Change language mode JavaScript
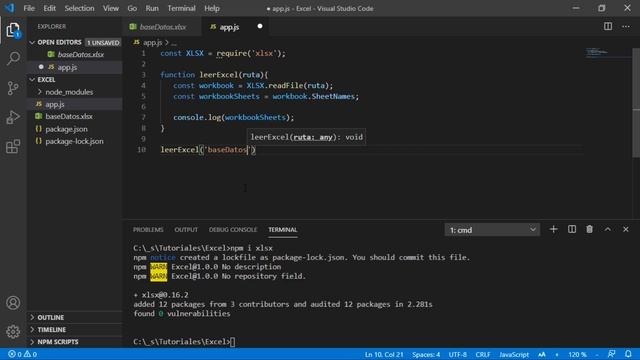Viewport: 640px width, 360px height. tap(514, 354)
